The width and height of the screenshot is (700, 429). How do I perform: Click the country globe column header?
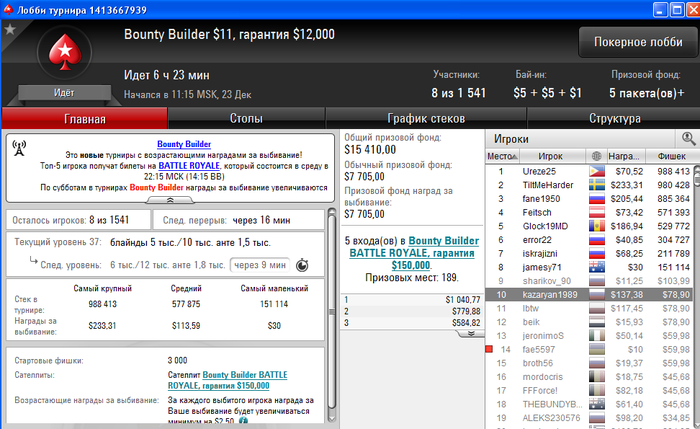pyautogui.click(x=596, y=156)
